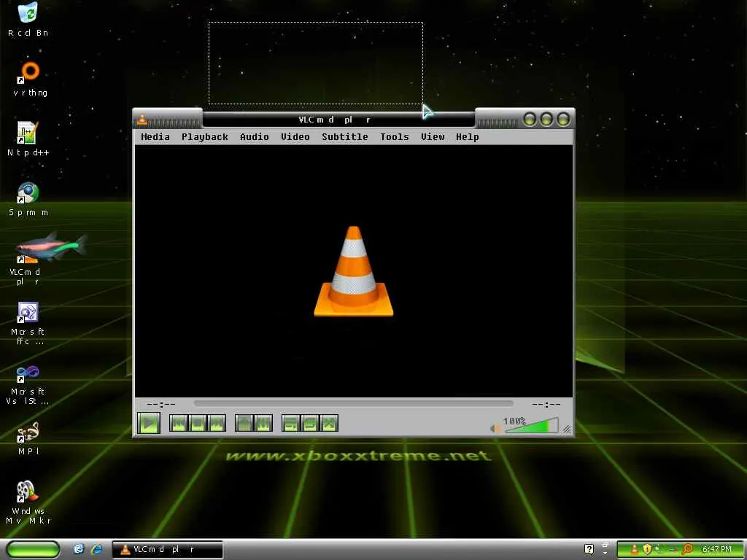Select the Microsoft Visual Studio desktop shortcut
Screen dimensions: 747x560
[28, 384]
